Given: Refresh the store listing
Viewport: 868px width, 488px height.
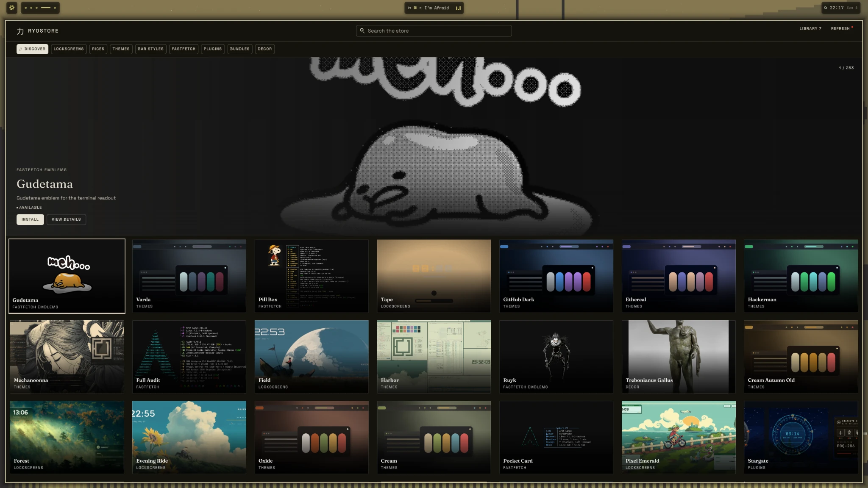Looking at the screenshot, I should point(840,29).
